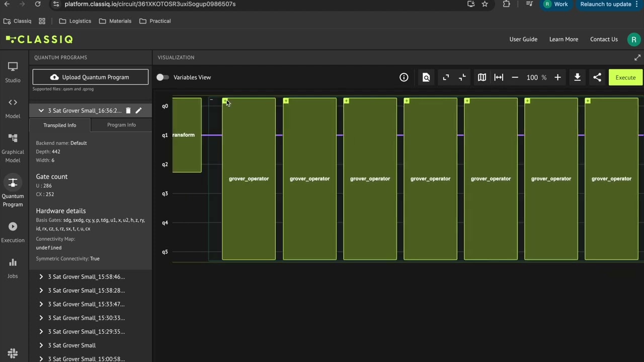
Task: Click the fit-to-width icon
Action: [x=499, y=77]
